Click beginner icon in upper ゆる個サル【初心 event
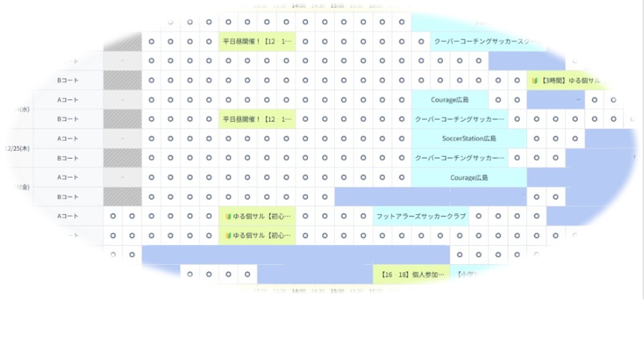 (228, 216)
